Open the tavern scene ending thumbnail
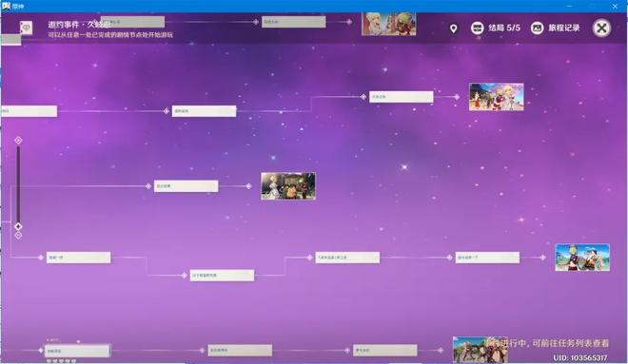The width and height of the screenshot is (628, 364). (288, 186)
